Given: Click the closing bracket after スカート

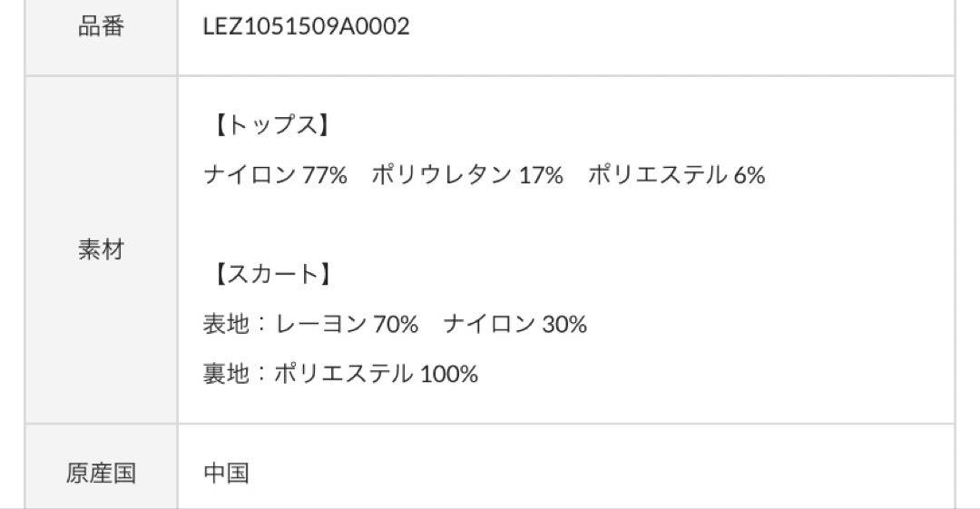Looking at the screenshot, I should point(325,274).
